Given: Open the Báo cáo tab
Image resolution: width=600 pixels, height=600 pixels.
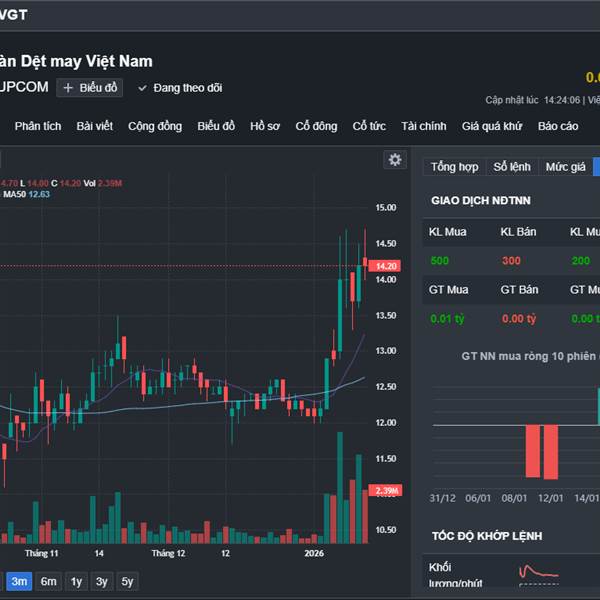Looking at the screenshot, I should point(558,126).
